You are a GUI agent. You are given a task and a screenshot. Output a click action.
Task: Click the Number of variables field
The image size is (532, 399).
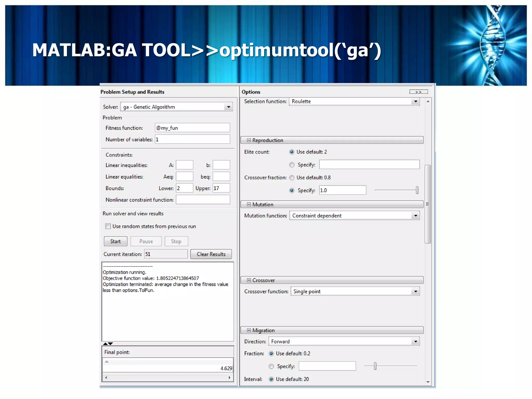tap(192, 139)
